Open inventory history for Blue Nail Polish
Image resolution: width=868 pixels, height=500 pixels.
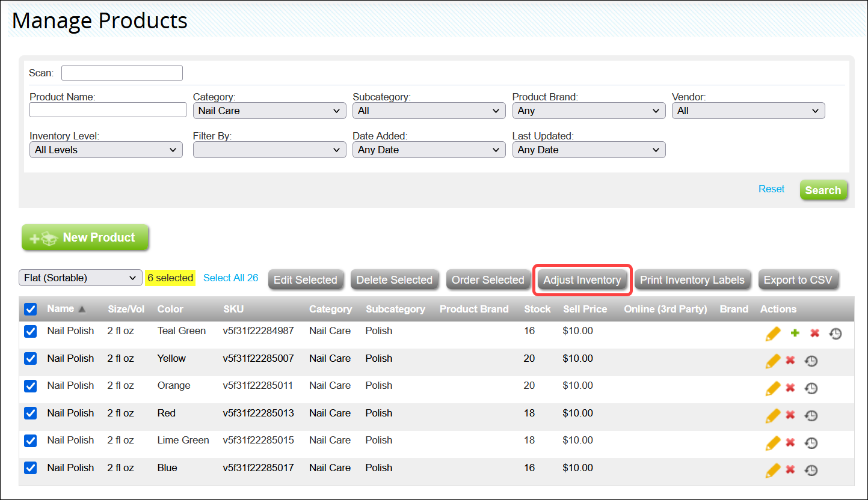811,470
